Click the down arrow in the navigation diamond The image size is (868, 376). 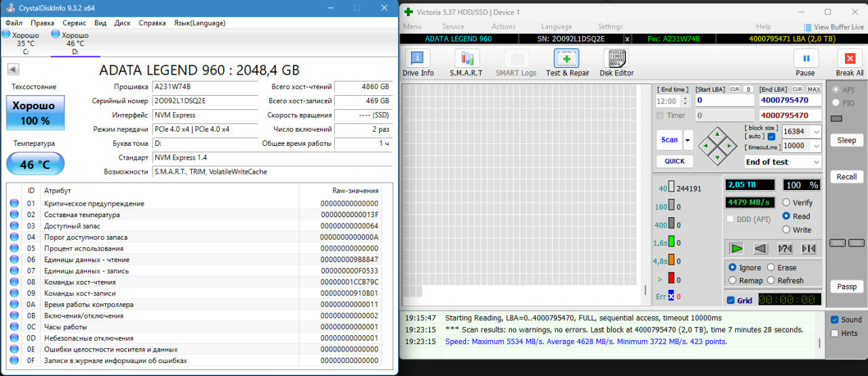[x=717, y=157]
